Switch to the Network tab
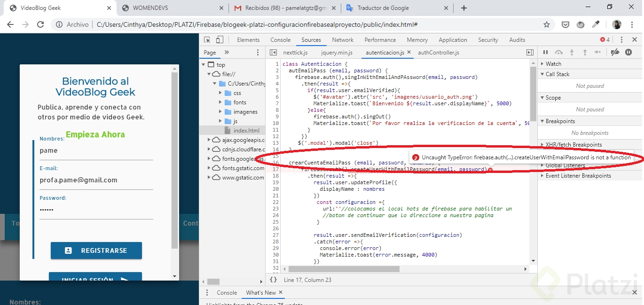 pos(343,40)
